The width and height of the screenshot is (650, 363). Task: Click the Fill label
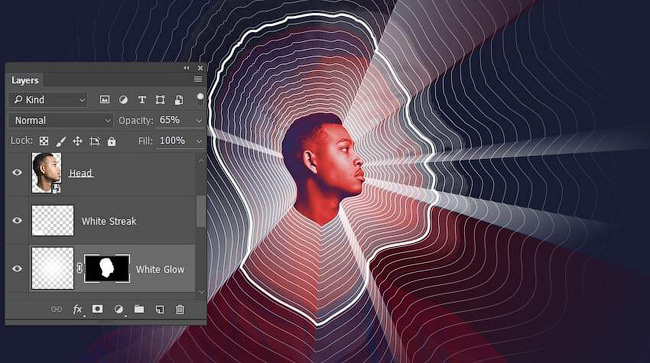tap(145, 141)
